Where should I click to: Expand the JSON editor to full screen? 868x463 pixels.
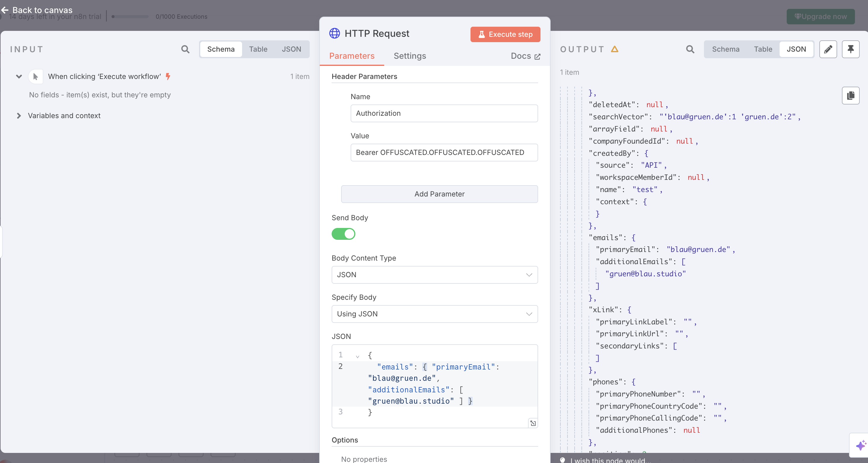tap(533, 423)
